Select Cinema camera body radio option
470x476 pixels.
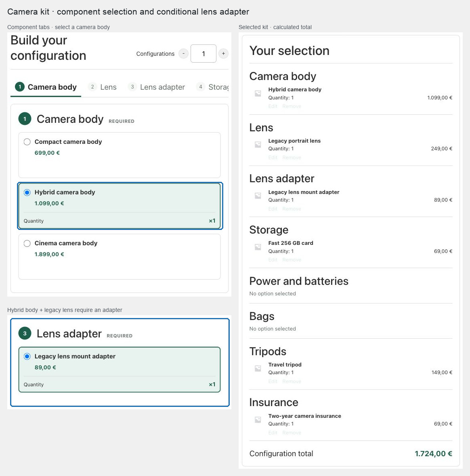[x=27, y=244]
